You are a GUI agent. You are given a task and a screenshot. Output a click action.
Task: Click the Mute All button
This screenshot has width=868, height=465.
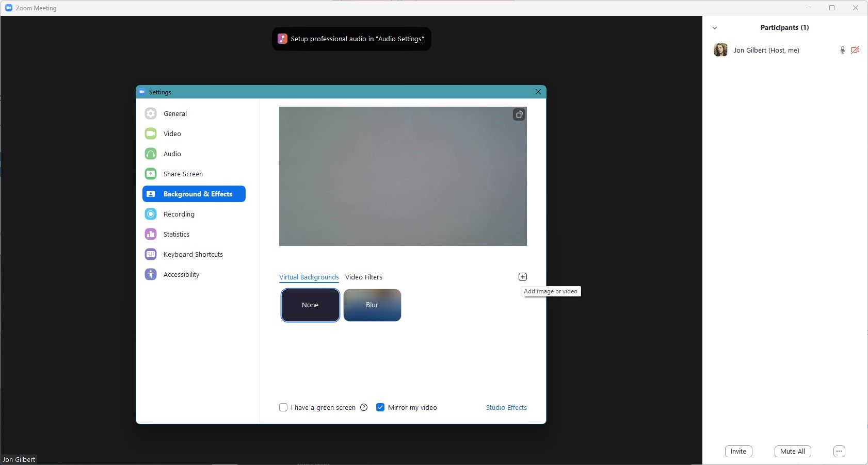point(792,451)
